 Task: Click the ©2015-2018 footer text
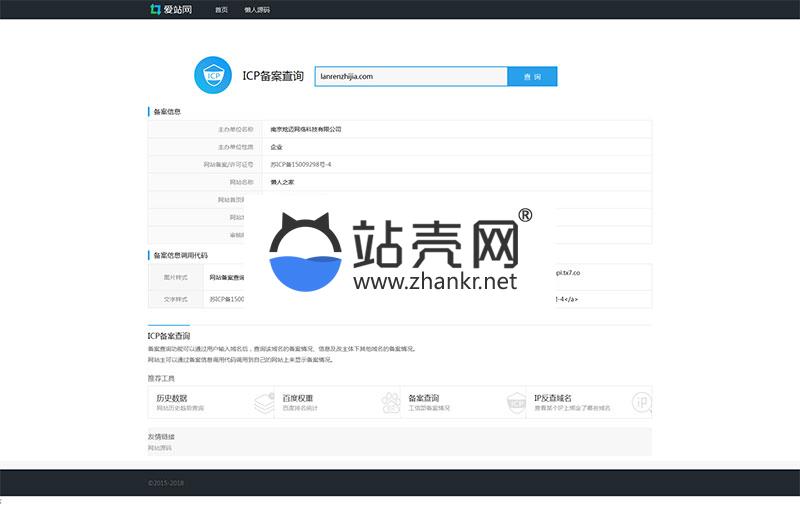point(166,483)
